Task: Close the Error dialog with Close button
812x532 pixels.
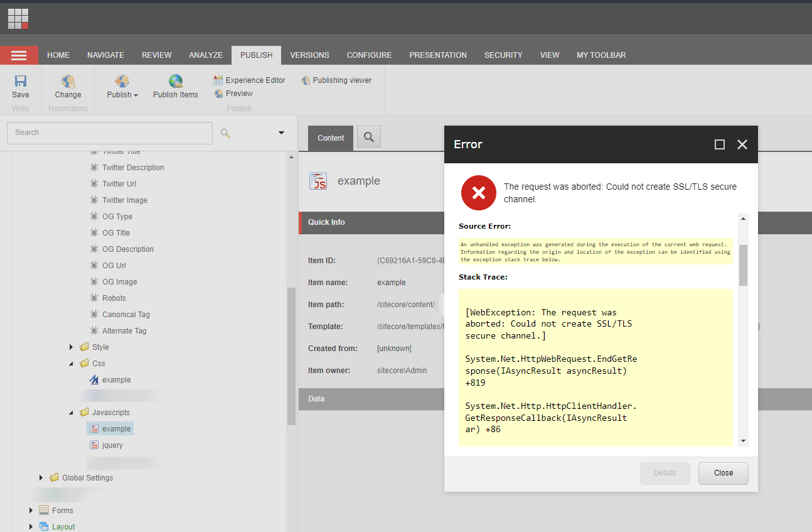Action: [724, 474]
